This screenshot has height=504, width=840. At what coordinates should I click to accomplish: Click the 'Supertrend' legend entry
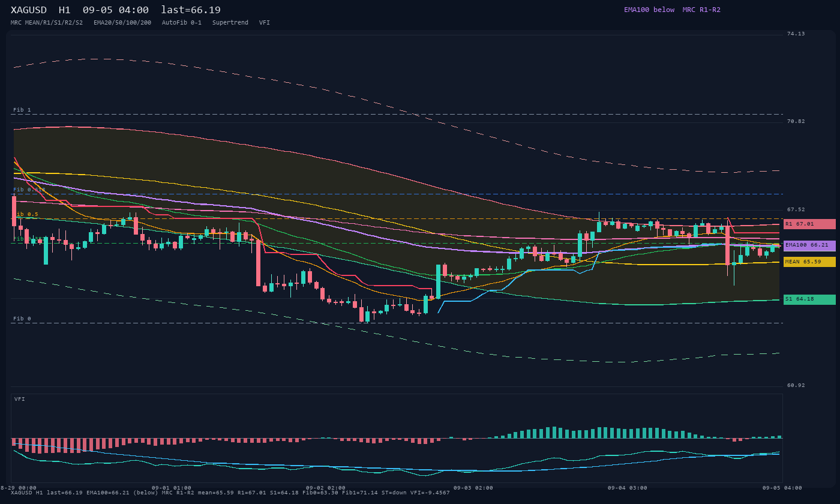tap(230, 23)
